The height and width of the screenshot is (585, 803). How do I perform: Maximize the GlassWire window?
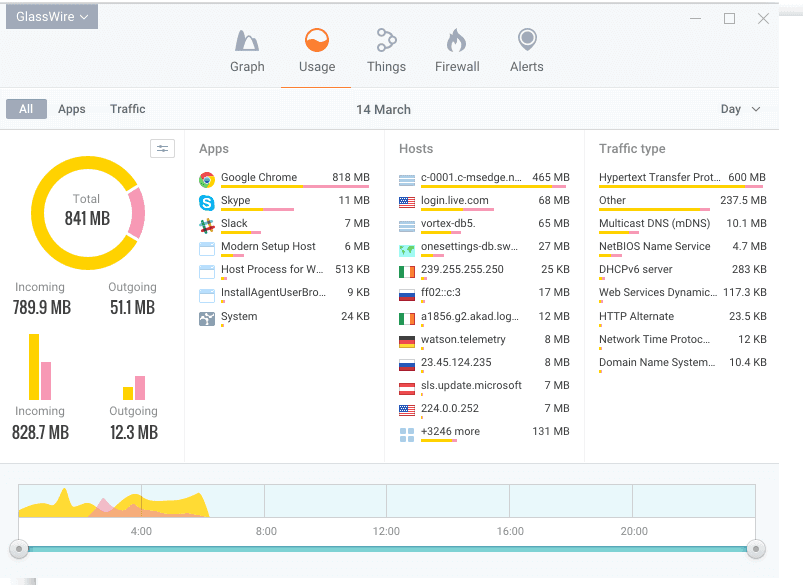pos(729,19)
